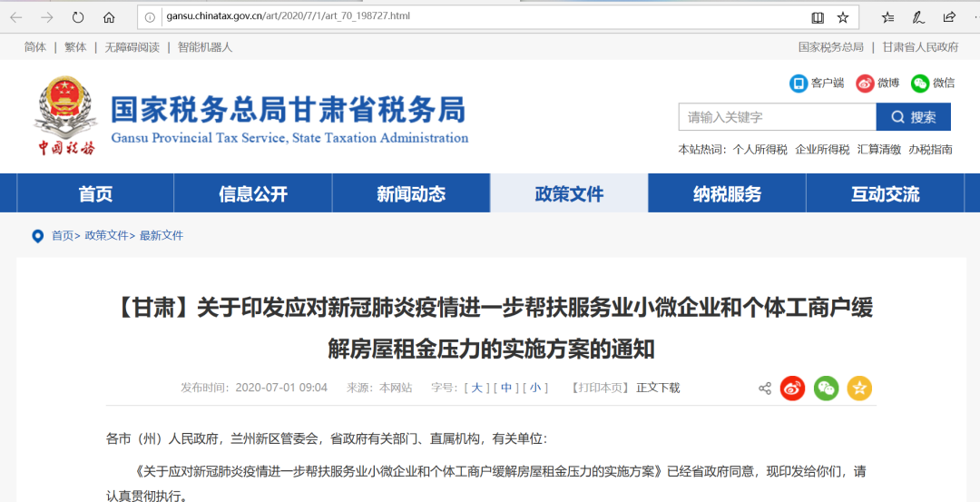The width and height of the screenshot is (980, 502).
Task: Click hot word 办税指南
Action: (931, 150)
